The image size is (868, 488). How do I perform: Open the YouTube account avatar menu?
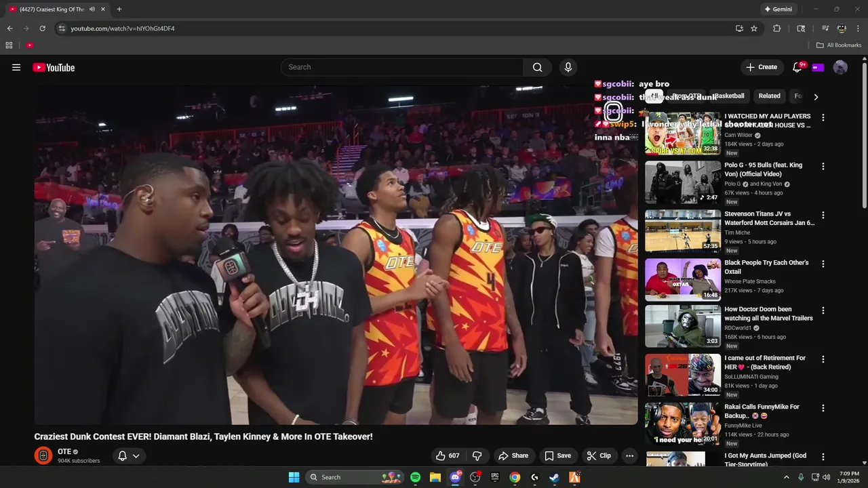840,67
